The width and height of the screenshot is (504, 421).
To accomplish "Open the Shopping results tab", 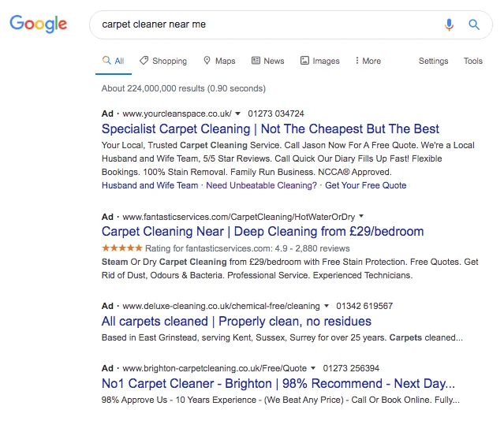I will tap(163, 61).
